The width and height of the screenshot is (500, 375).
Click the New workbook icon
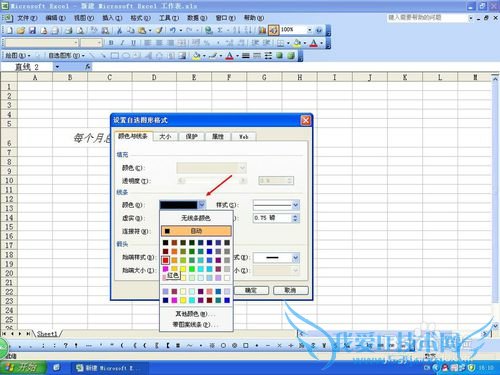click(10, 30)
